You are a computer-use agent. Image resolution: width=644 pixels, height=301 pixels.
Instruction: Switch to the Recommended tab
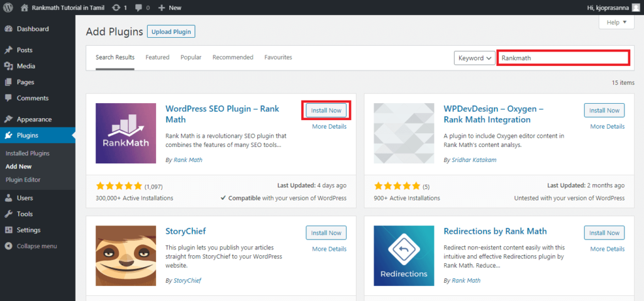tap(233, 57)
